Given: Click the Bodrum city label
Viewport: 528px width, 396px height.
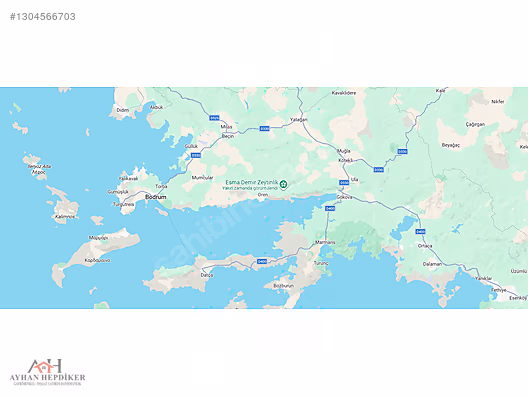Looking at the screenshot, I should point(156,197).
